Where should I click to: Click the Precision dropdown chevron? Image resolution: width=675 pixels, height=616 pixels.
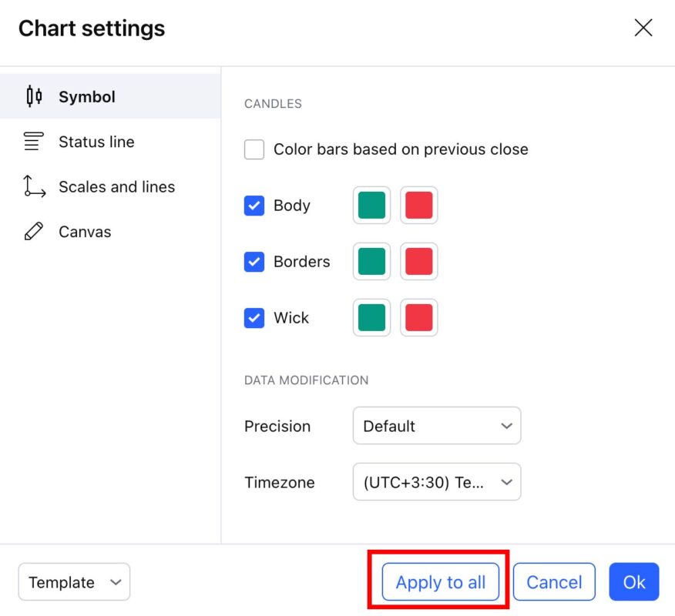507,426
